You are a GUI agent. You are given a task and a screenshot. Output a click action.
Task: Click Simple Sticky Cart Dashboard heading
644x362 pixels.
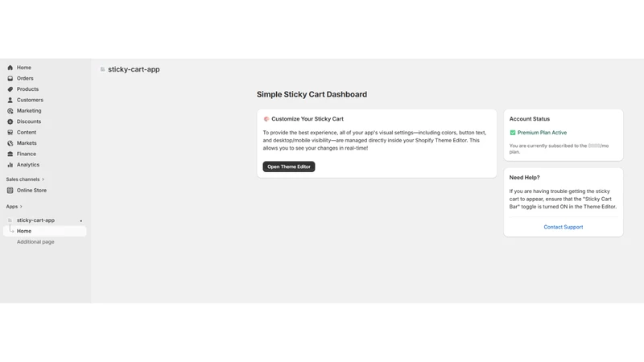(312, 94)
